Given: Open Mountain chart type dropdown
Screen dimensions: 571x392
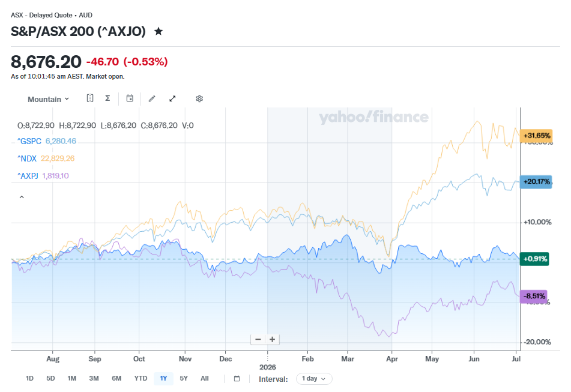Looking at the screenshot, I should 48,100.
